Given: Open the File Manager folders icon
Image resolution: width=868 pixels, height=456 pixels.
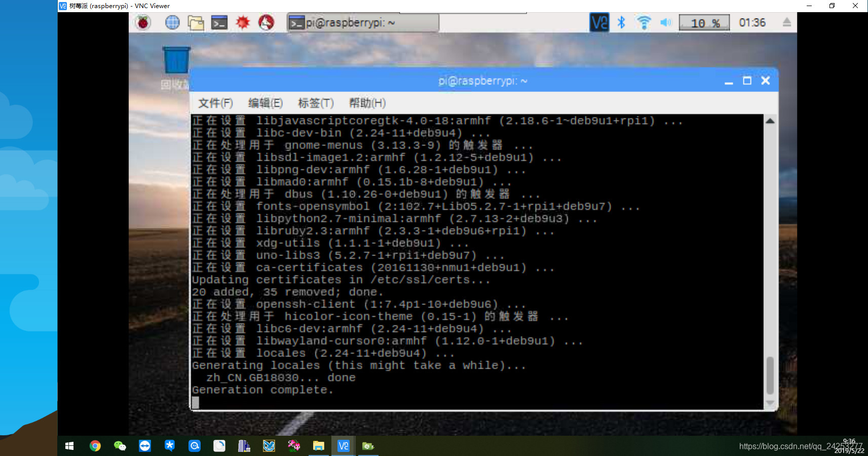Looking at the screenshot, I should (196, 22).
